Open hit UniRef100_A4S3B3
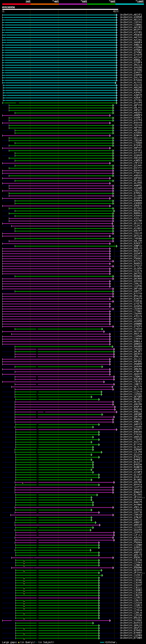Screen dimensions: 146x644 tap(131, 27)
